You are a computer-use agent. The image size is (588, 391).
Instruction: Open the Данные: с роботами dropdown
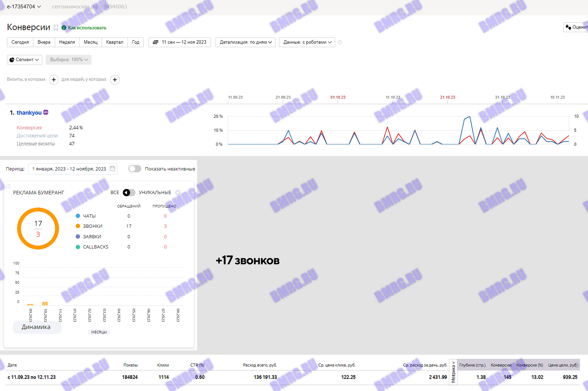tap(307, 42)
